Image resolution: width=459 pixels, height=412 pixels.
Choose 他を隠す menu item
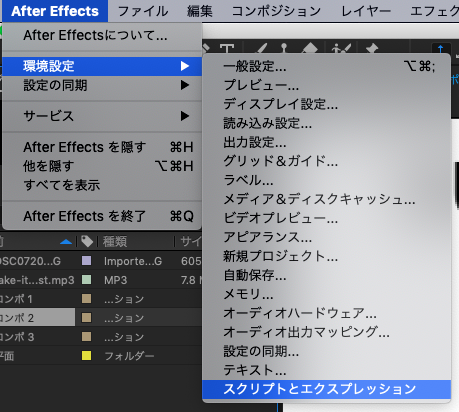(102, 166)
